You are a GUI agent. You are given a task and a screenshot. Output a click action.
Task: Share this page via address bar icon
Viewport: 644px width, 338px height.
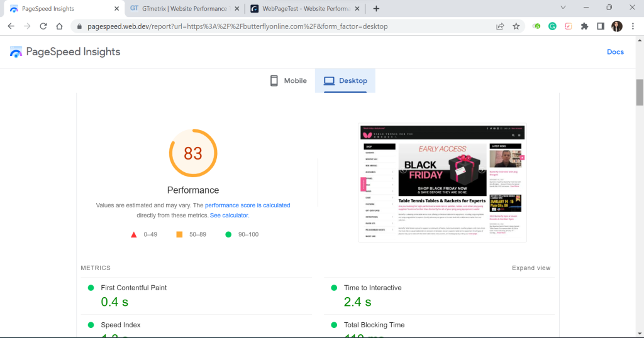click(x=500, y=26)
